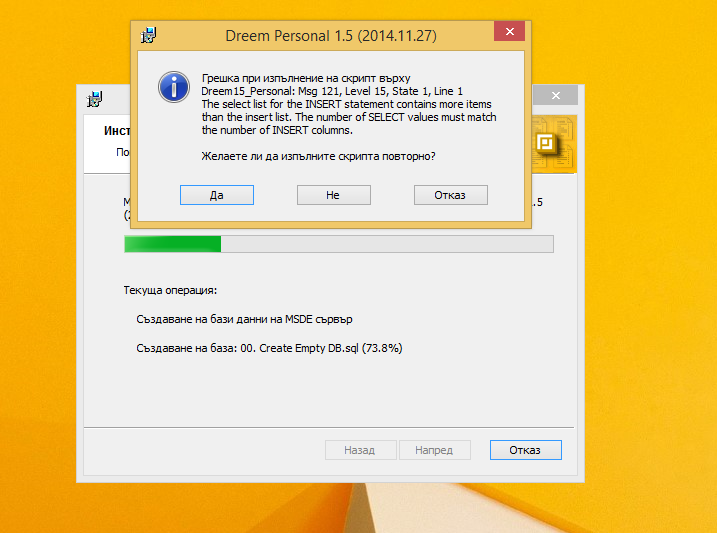This screenshot has height=533, width=717.
Task: Cancel installation with the bottom Отказ button
Action: pyautogui.click(x=525, y=450)
